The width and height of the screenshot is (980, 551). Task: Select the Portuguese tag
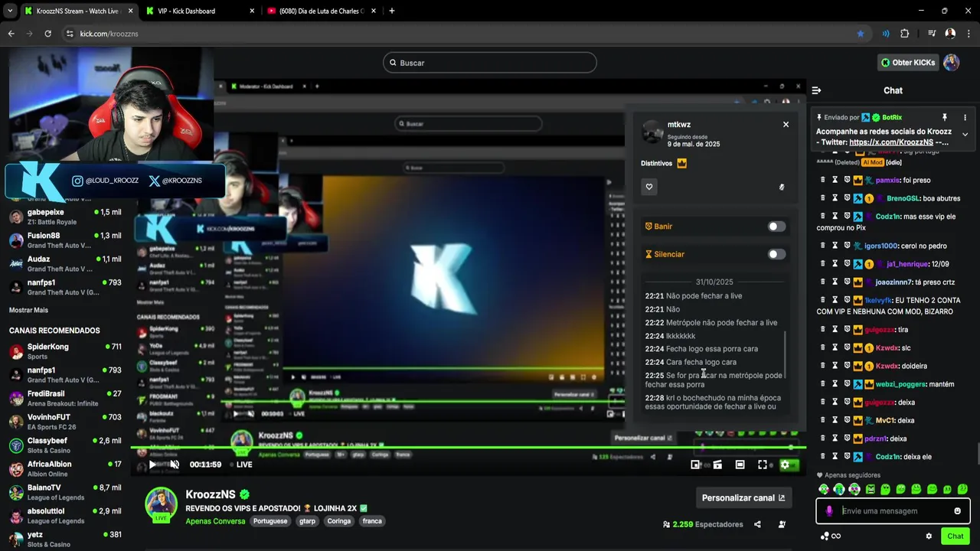pyautogui.click(x=269, y=521)
